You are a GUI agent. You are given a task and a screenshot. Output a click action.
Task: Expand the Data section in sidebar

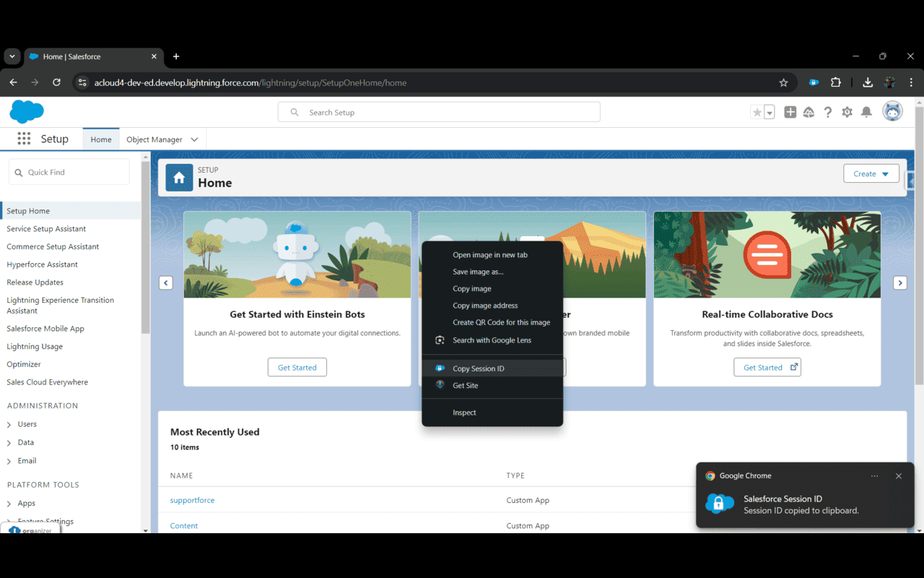point(9,442)
